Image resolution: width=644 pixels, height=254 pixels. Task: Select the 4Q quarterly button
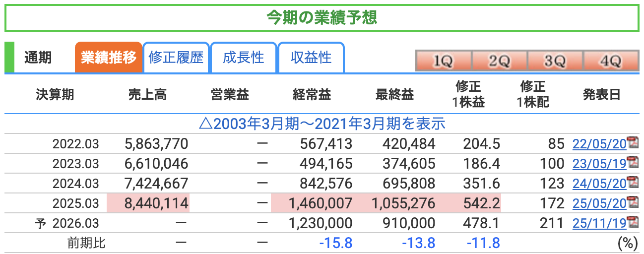[x=610, y=62]
